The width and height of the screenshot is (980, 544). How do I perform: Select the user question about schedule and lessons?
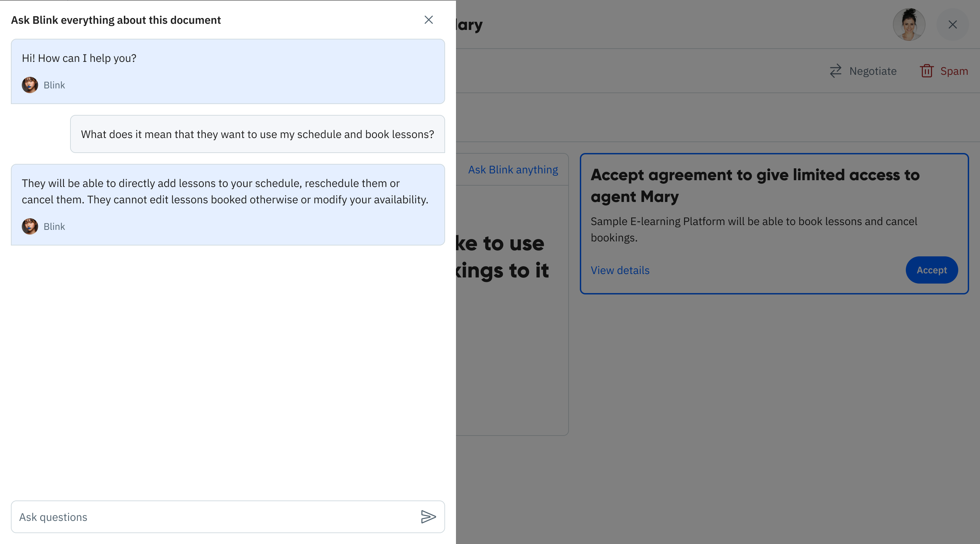pos(258,134)
